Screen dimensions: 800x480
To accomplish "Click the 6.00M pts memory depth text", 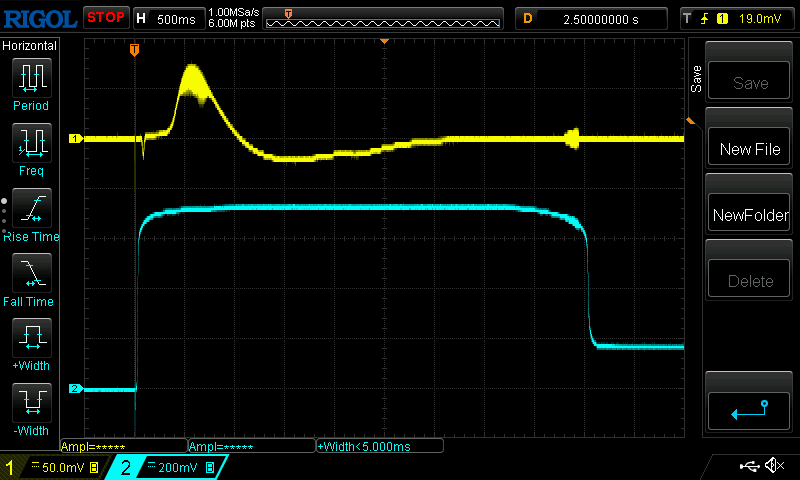I will pos(232,23).
